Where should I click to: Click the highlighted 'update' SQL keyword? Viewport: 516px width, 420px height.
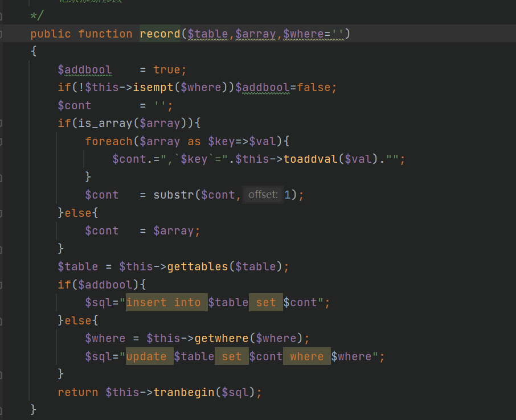(146, 356)
